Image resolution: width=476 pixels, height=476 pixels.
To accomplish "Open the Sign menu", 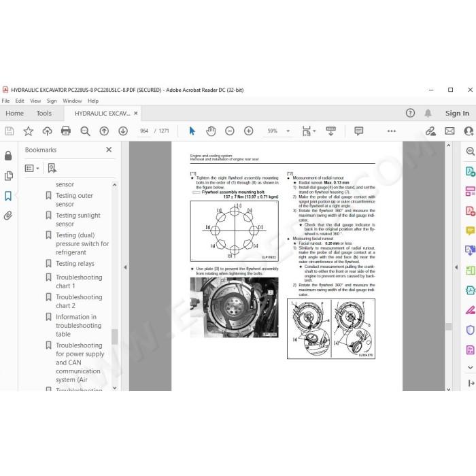I will click(52, 101).
